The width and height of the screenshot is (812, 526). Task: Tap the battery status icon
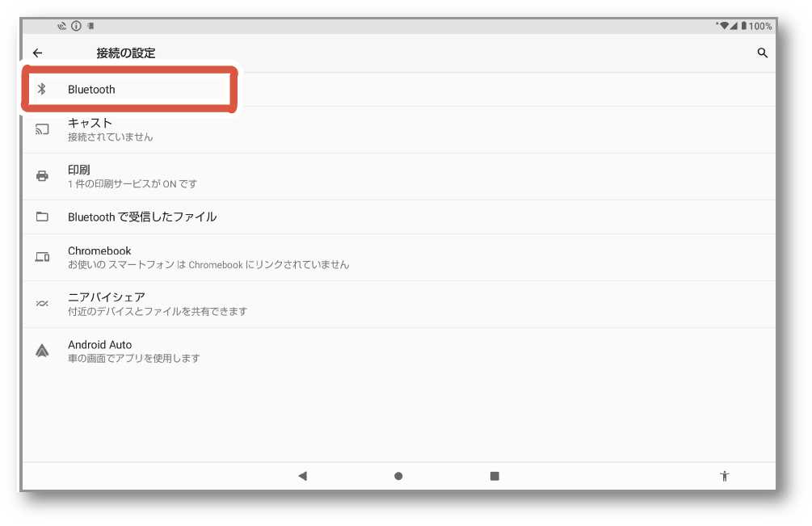point(743,26)
